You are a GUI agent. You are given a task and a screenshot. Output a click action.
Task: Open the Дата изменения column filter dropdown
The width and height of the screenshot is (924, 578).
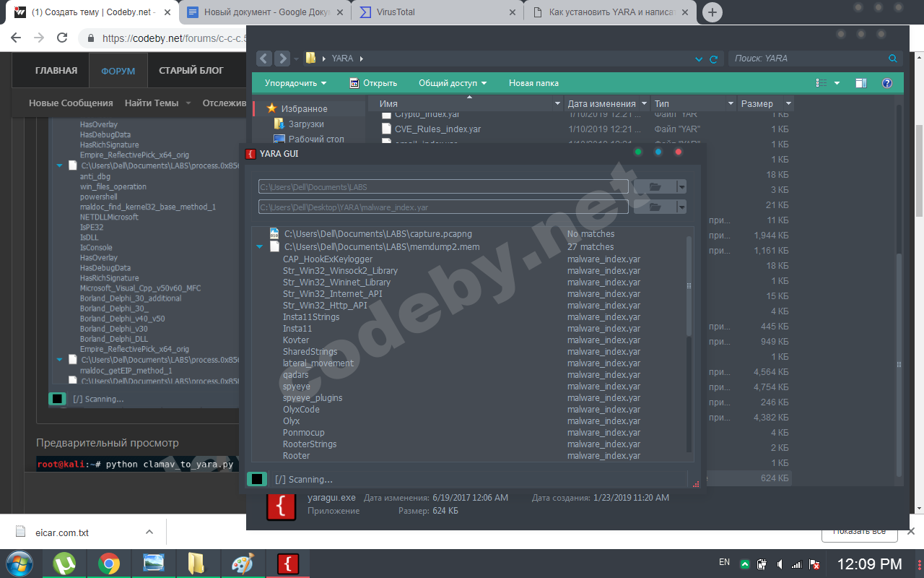click(643, 104)
